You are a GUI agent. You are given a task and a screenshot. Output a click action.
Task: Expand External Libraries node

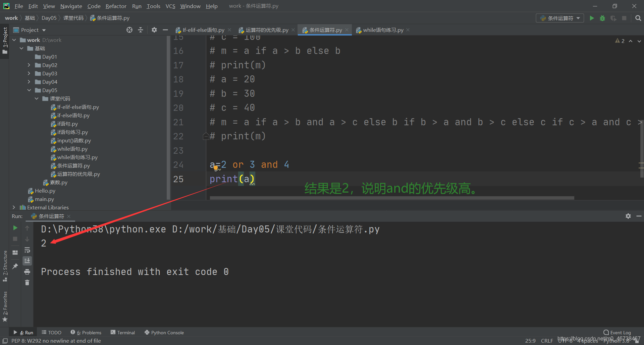(x=14, y=207)
